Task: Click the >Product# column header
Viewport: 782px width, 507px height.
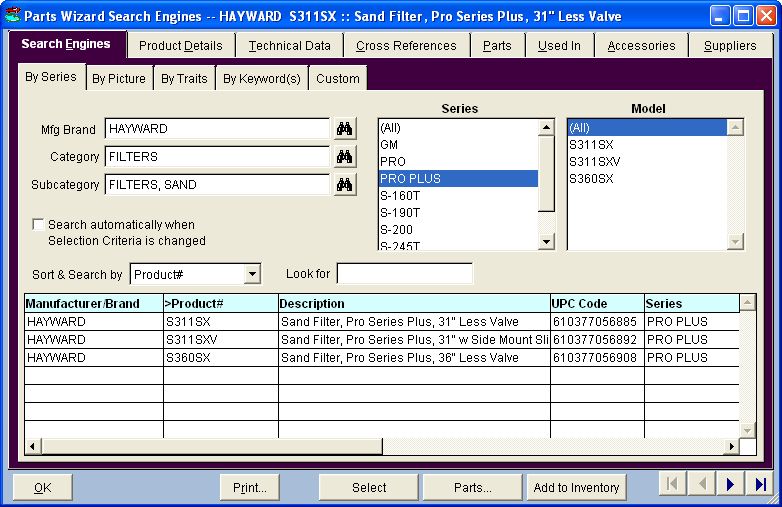Action: point(220,303)
